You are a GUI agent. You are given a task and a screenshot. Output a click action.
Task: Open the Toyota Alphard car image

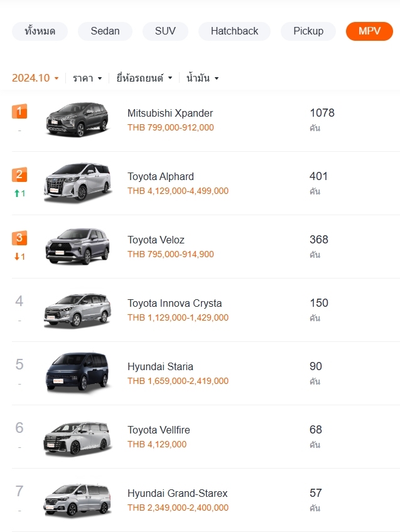[78, 183]
